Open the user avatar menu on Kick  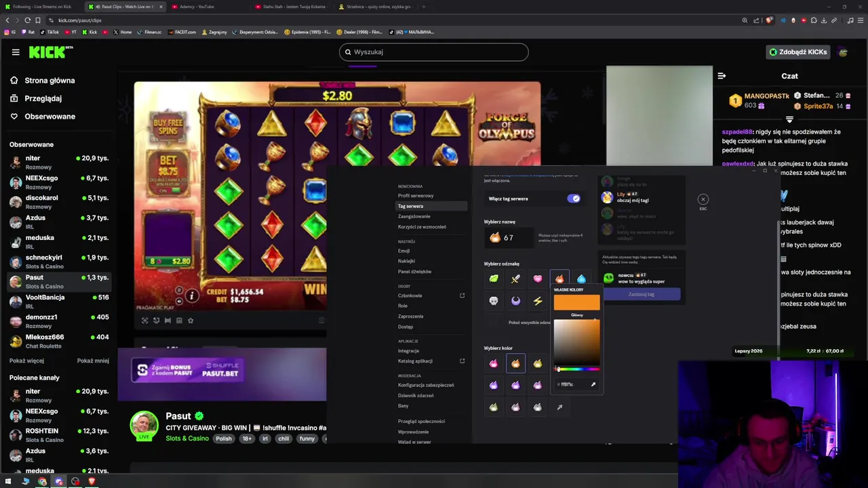843,52
